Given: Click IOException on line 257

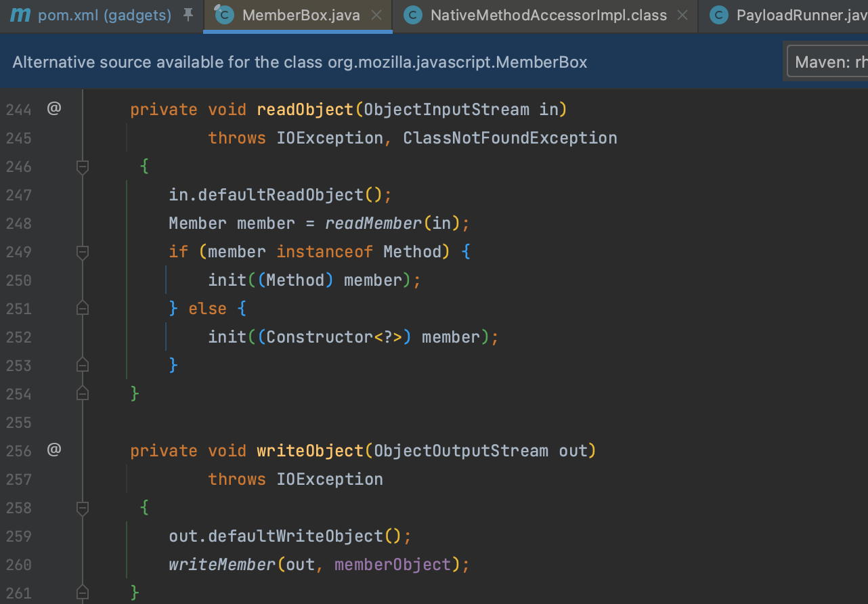Looking at the screenshot, I should [x=330, y=479].
